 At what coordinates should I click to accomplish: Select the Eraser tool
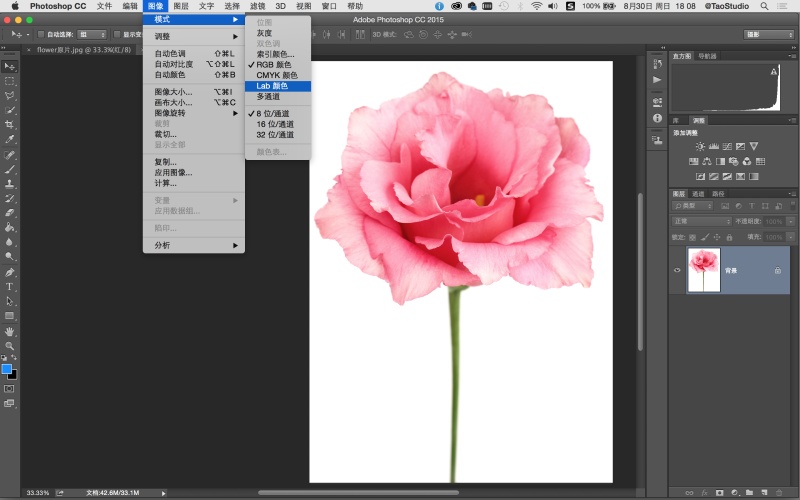click(9, 213)
